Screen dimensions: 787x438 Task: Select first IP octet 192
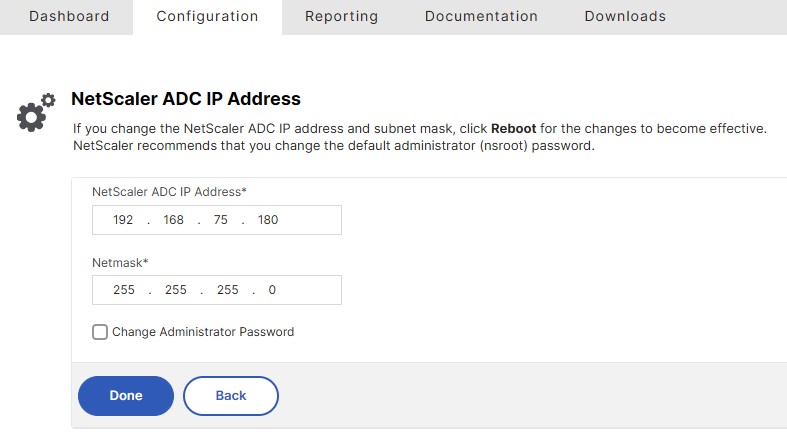(x=123, y=220)
